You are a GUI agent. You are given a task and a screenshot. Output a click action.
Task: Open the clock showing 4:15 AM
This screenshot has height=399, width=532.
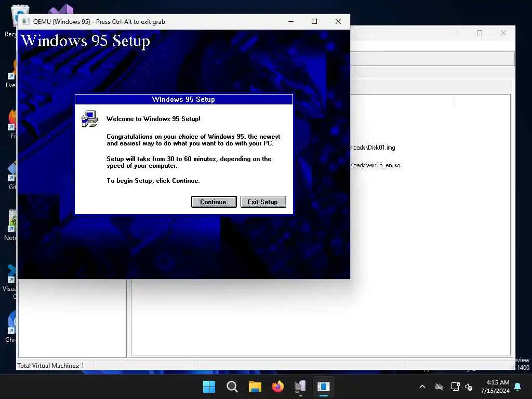(495, 387)
